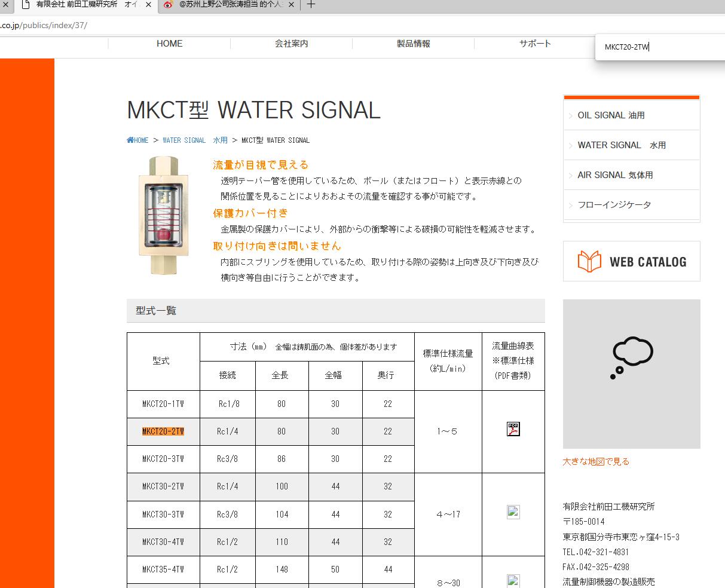Click the find box containing MKCT20-2TW
Viewport: 725px width, 588px height.
pos(657,47)
